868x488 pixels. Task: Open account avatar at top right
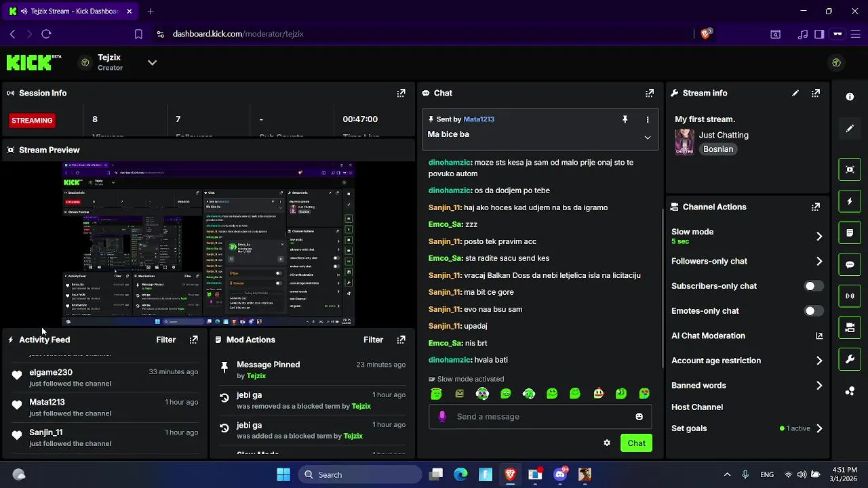pyautogui.click(x=836, y=62)
